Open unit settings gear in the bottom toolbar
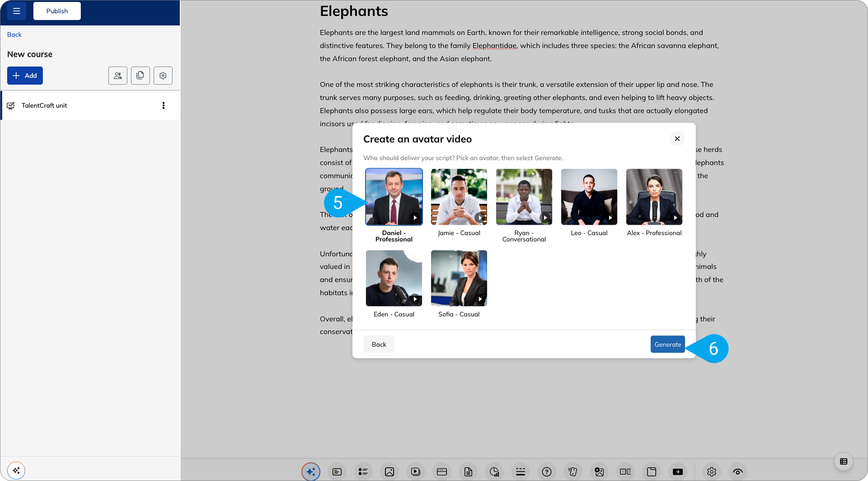The height and width of the screenshot is (481, 868). click(712, 472)
